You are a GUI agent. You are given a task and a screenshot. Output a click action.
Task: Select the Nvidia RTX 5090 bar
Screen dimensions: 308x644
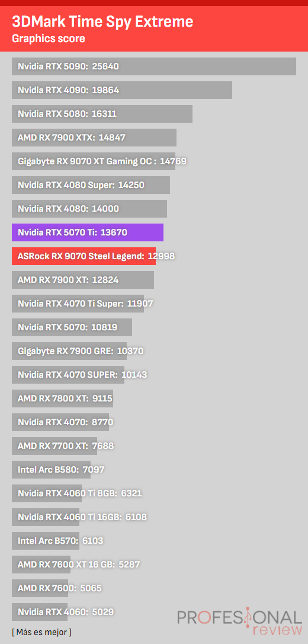click(x=154, y=66)
